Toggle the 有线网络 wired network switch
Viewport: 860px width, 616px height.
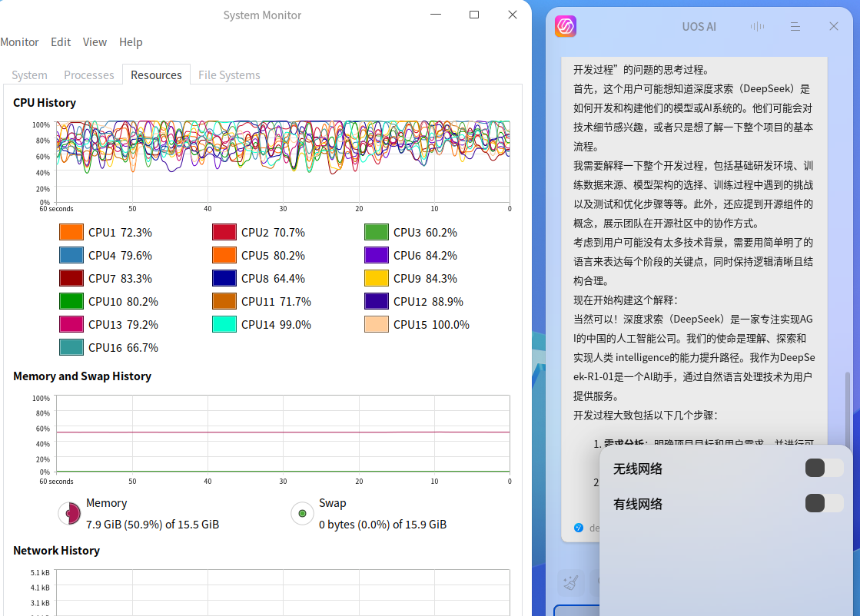pyautogui.click(x=825, y=503)
